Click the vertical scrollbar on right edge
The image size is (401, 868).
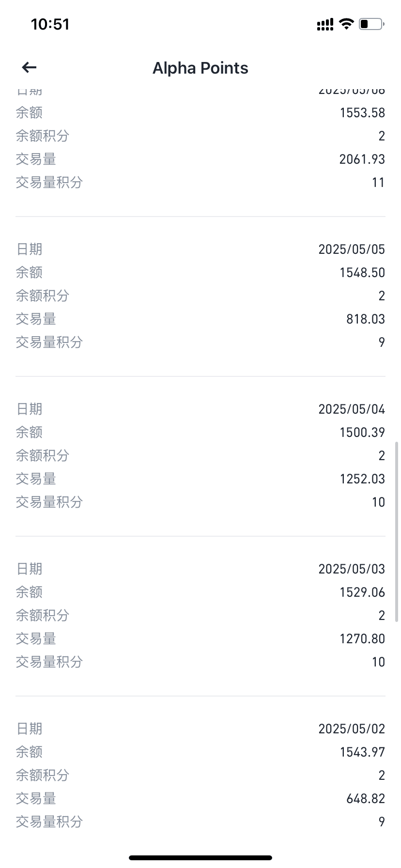coord(397,530)
